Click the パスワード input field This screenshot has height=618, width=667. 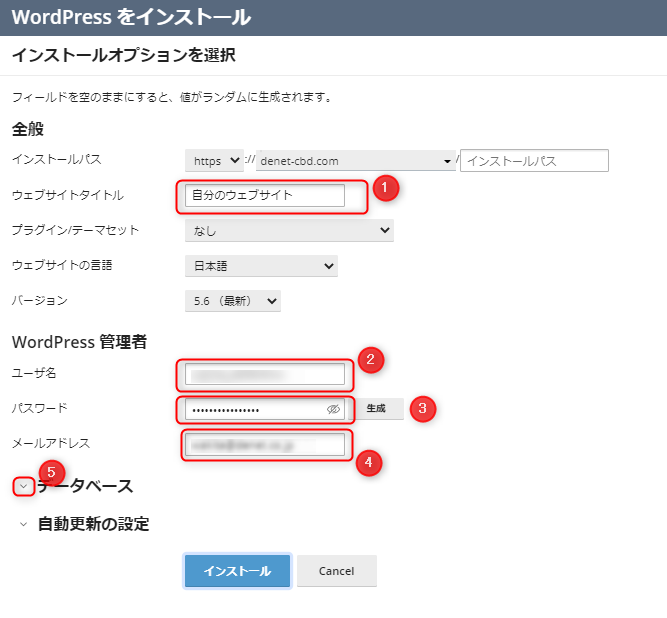click(265, 409)
